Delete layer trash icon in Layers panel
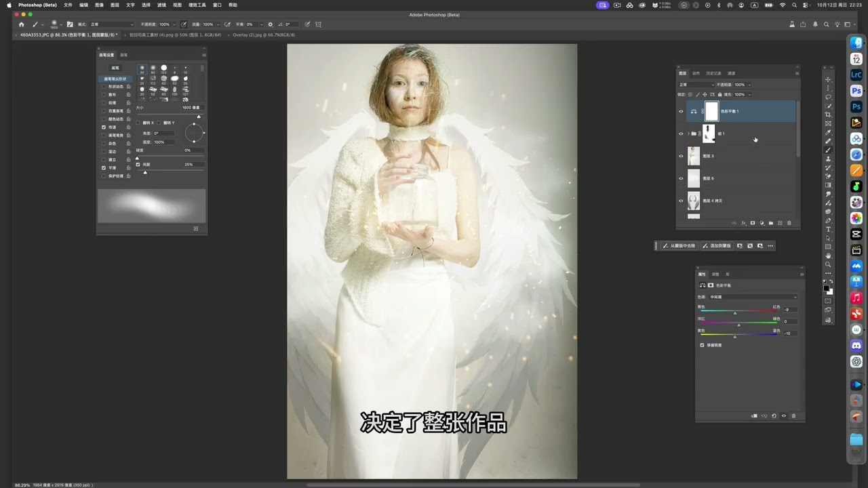Screen dimensions: 868x488 click(x=789, y=223)
